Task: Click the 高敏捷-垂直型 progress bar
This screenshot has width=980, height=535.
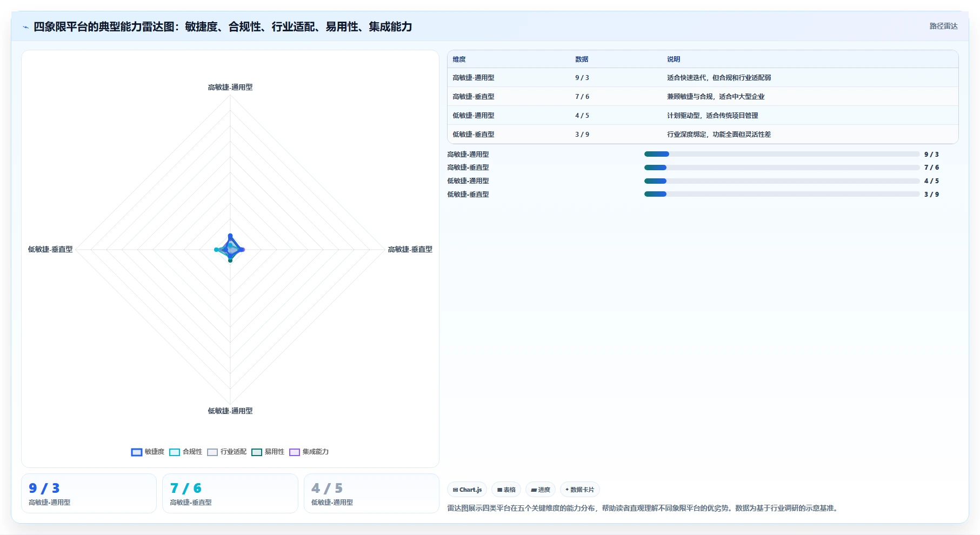Action: 782,168
